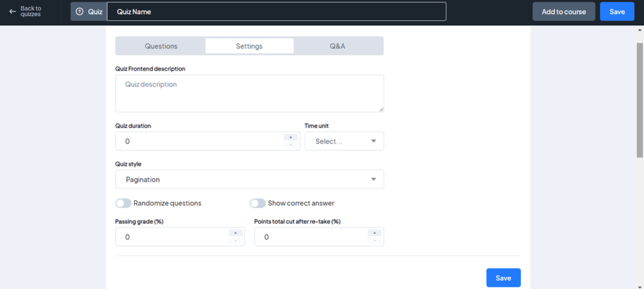Click the page vertical scrollbar thumb
Screen dimensions: 644x289
click(x=640, y=100)
